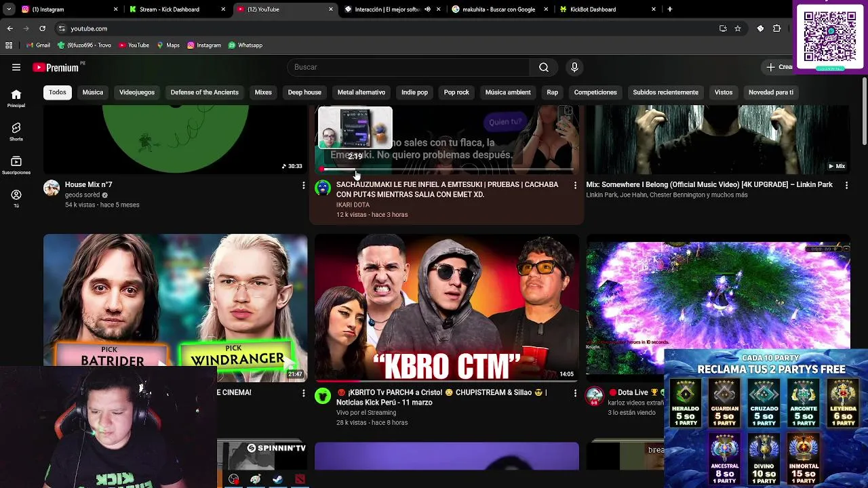Open a new browser tab
868x488 pixels.
670,9
